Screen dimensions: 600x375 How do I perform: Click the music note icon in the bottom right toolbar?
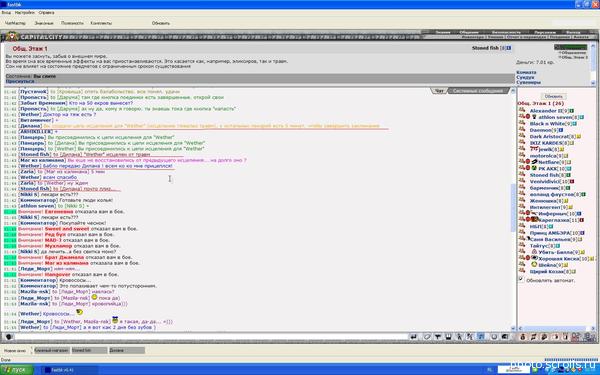coord(533,337)
